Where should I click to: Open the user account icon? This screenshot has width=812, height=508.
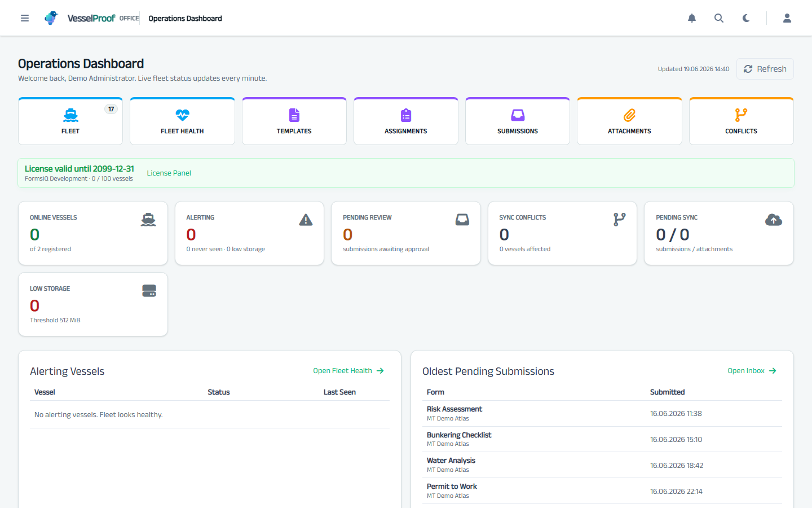tap(787, 18)
